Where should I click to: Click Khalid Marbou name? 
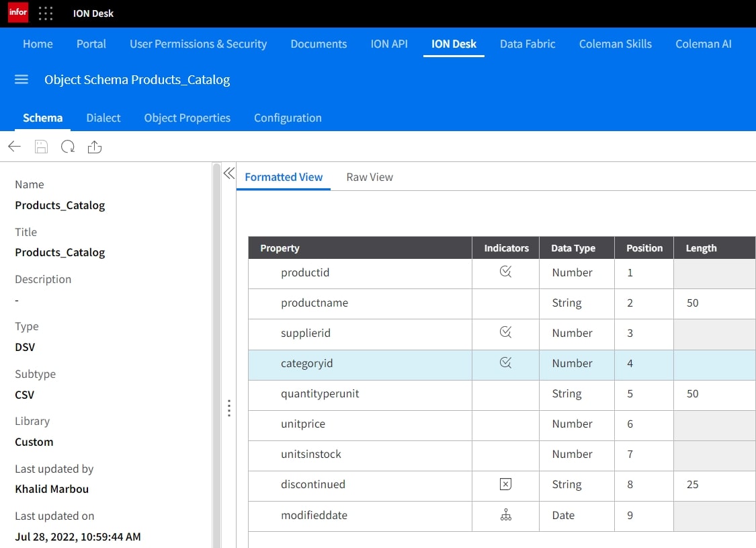(x=52, y=489)
